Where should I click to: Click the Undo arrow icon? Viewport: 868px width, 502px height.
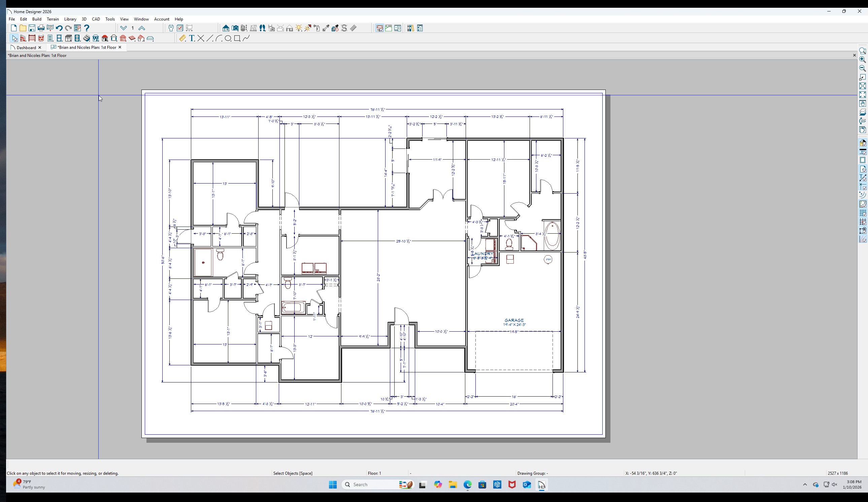click(59, 28)
